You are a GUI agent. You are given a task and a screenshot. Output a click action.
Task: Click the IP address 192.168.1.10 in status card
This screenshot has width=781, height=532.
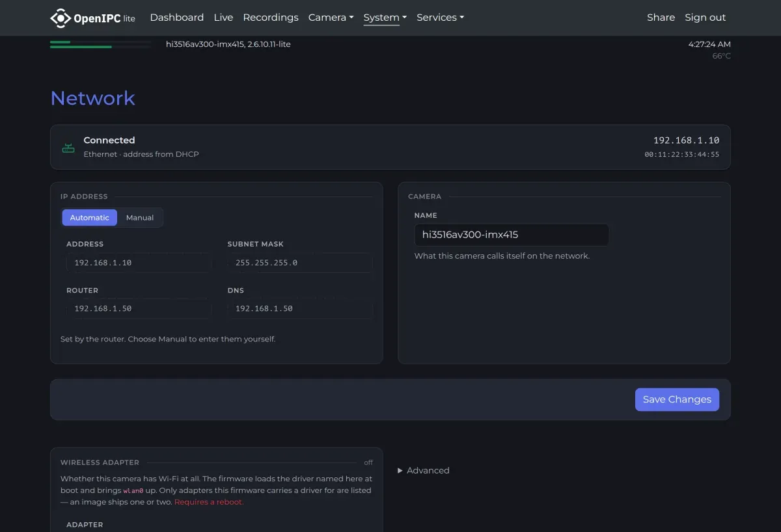686,140
